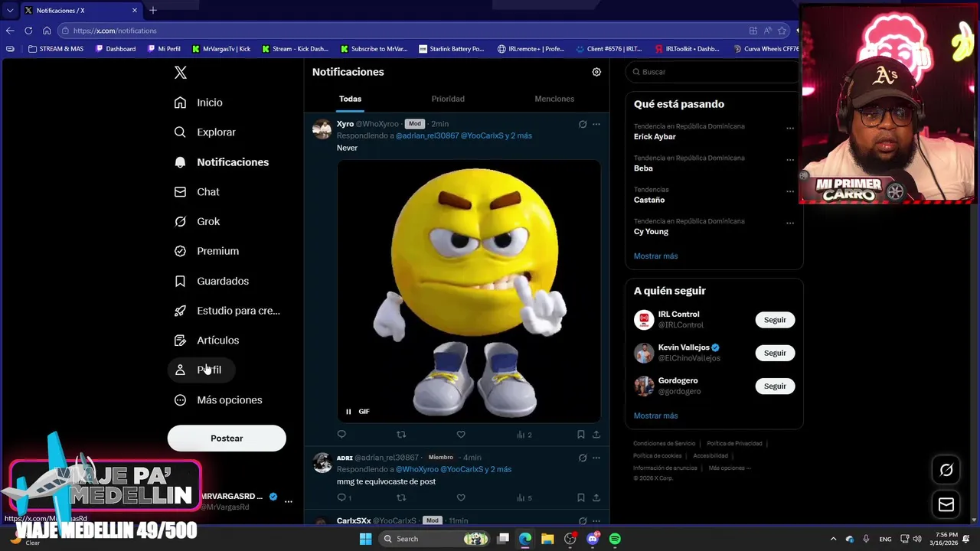Switch to the Todas tab
Image resolution: width=980 pixels, height=551 pixels.
click(350, 99)
